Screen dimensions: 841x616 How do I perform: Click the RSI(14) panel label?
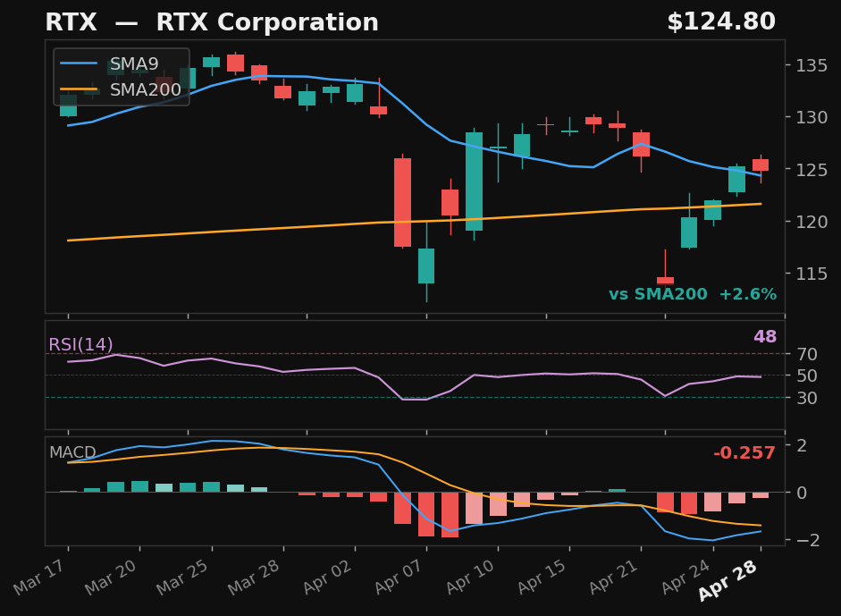(x=80, y=344)
